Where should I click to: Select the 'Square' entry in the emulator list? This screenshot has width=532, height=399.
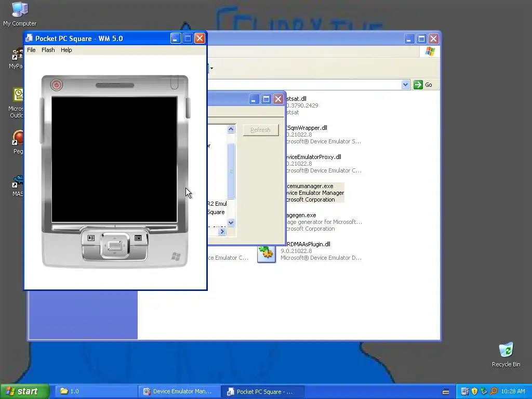coord(216,212)
